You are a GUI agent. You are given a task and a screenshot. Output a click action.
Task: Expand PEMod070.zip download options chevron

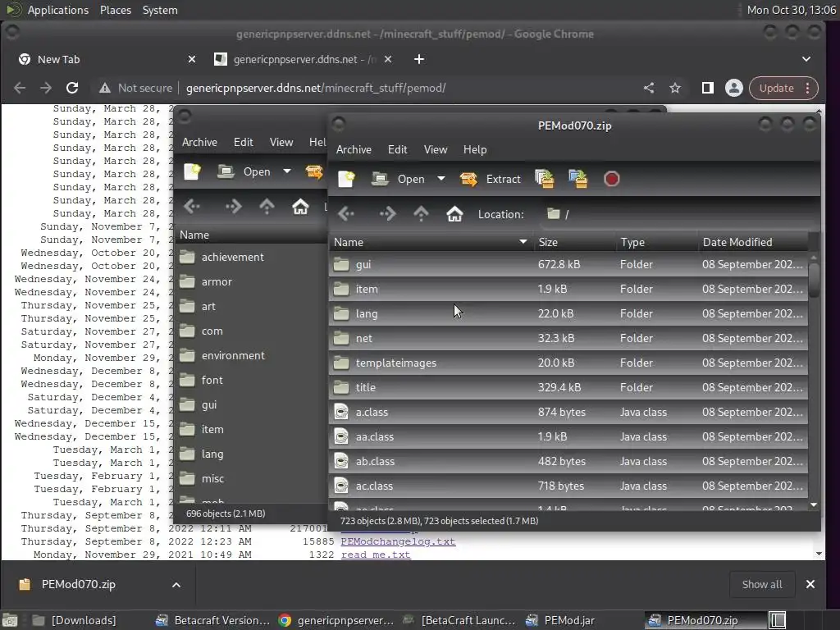click(176, 585)
